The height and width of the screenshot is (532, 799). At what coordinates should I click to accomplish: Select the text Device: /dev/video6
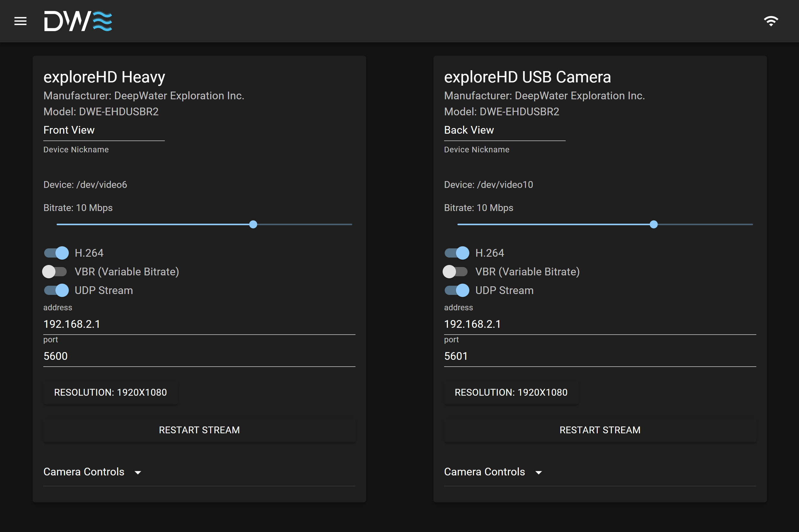coord(85,185)
